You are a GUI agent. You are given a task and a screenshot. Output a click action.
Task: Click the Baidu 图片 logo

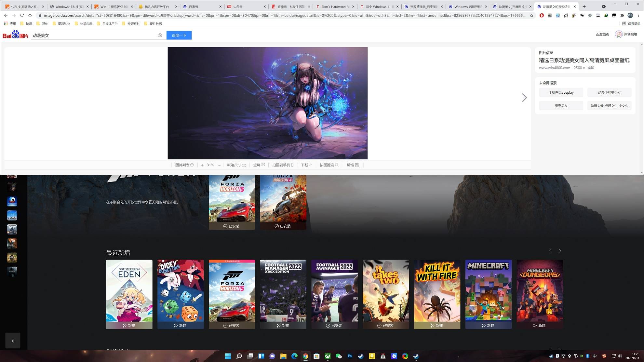pyautogui.click(x=15, y=34)
